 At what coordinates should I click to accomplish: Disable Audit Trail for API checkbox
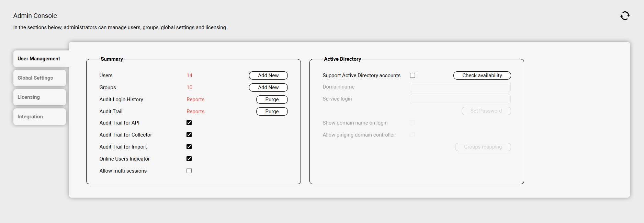pos(189,123)
